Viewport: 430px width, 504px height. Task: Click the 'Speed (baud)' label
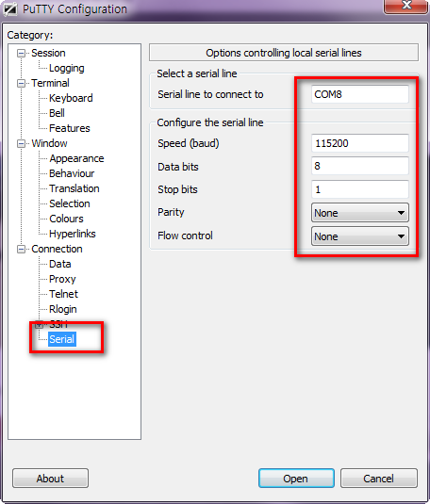(x=189, y=143)
